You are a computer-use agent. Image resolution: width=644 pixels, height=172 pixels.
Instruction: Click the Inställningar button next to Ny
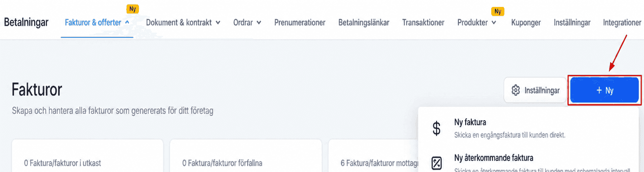535,90
